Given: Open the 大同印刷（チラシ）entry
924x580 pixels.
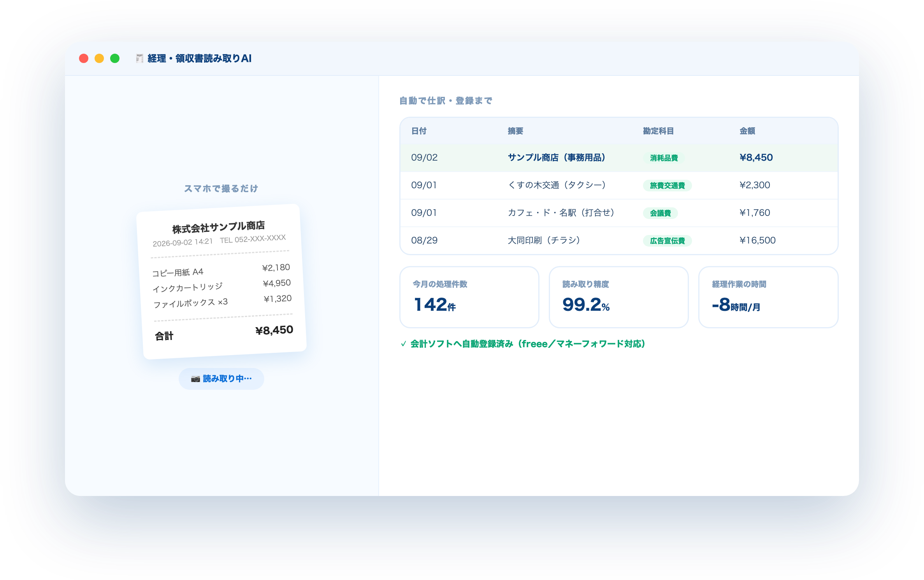Looking at the screenshot, I should (619, 240).
